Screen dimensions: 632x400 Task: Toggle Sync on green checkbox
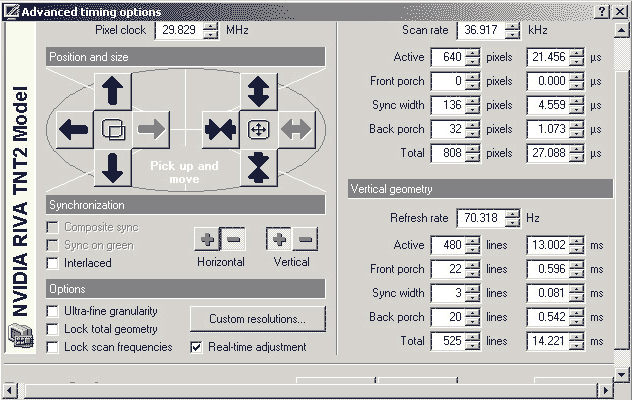(52, 245)
